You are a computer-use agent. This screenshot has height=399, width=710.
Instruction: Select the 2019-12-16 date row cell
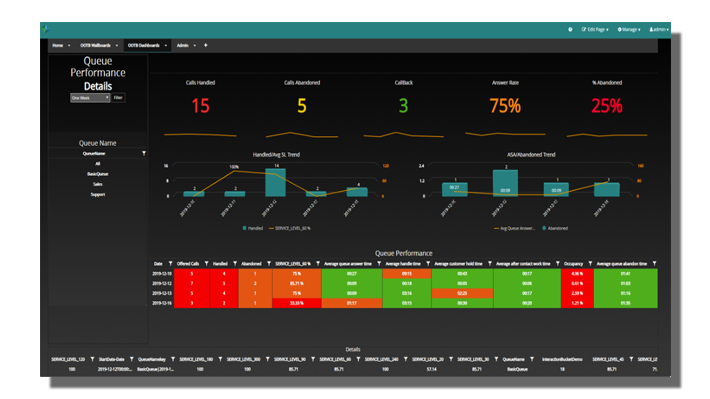tap(162, 303)
